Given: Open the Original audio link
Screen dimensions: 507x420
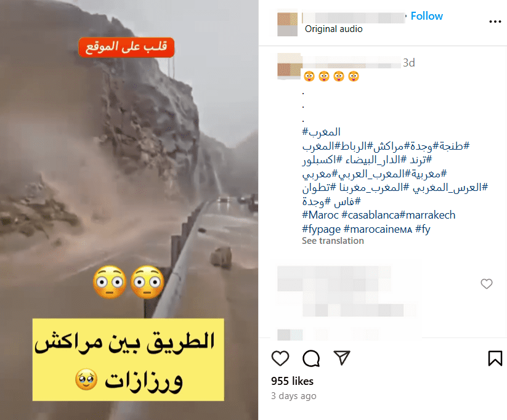Looking at the screenshot, I should [x=334, y=29].
